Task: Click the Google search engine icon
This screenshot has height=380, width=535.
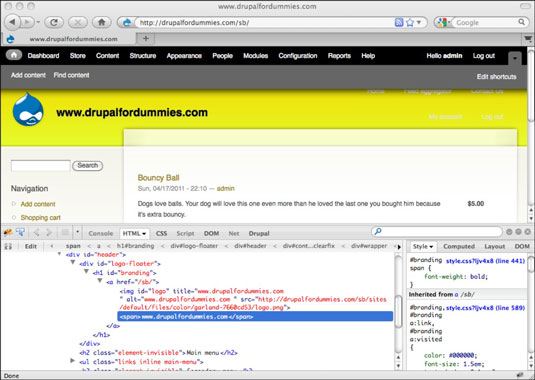Action: (x=442, y=23)
